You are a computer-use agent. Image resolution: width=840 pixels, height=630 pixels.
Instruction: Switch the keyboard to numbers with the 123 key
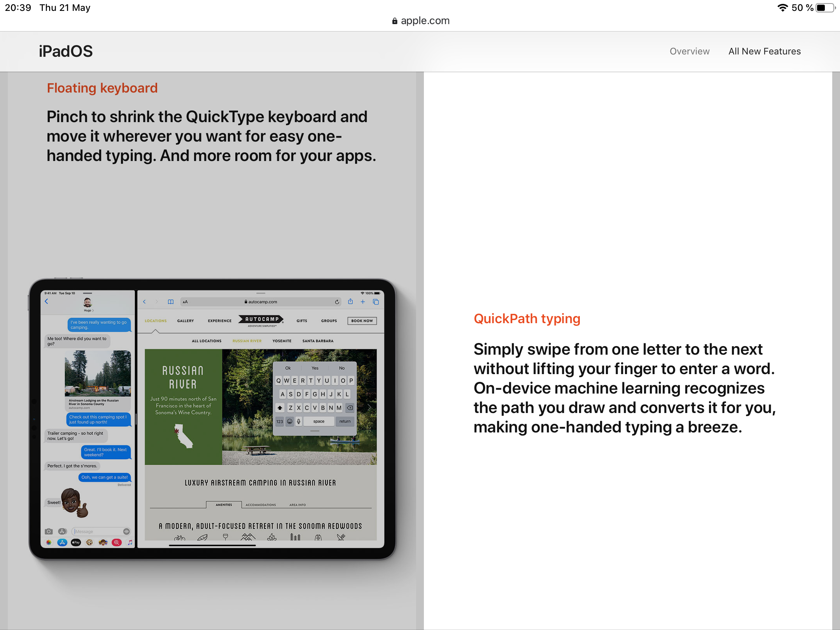(280, 421)
